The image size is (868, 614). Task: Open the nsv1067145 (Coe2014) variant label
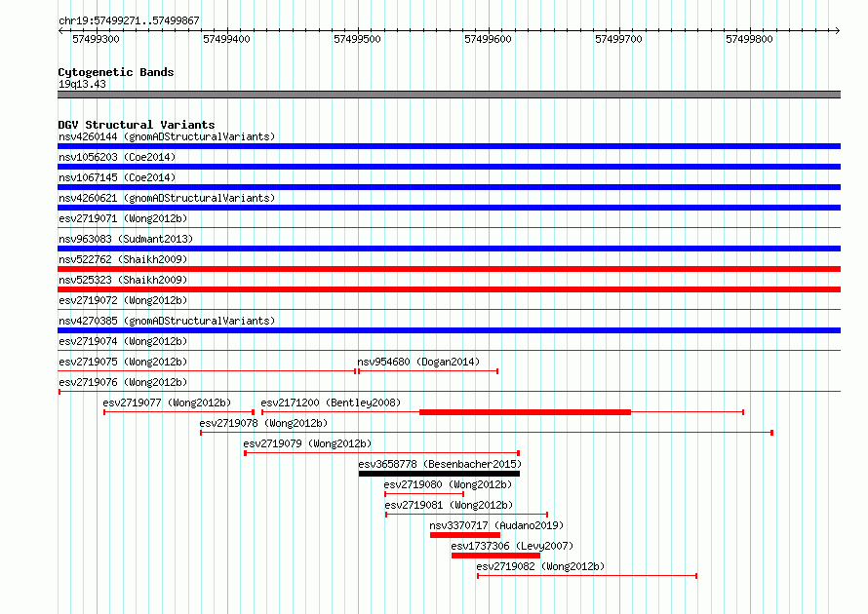click(x=117, y=177)
